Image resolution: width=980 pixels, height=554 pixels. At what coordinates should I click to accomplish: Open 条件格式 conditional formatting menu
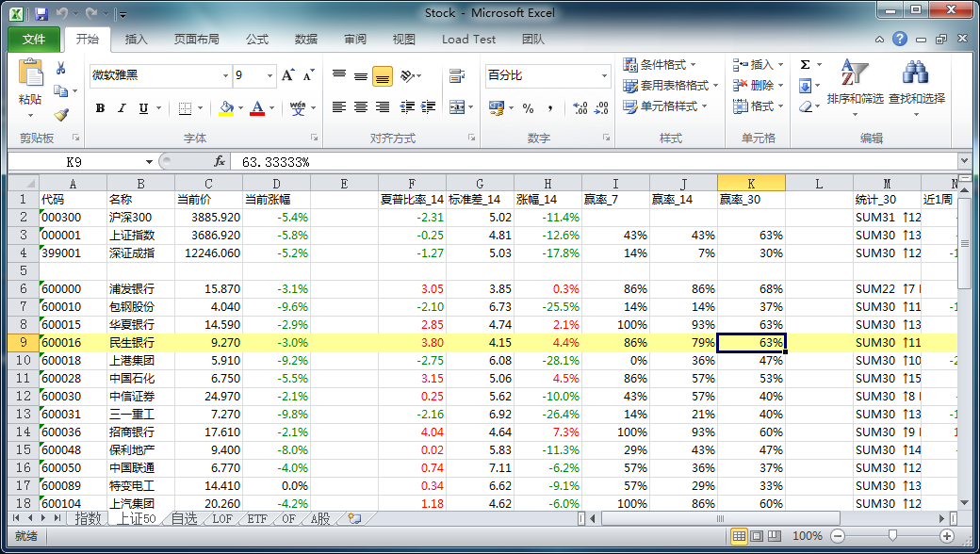click(x=660, y=64)
